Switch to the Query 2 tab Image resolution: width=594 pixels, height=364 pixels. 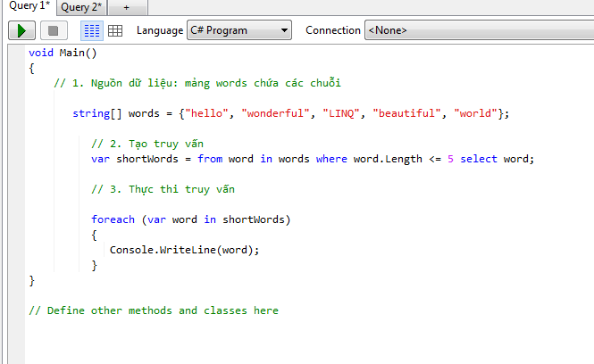(81, 7)
